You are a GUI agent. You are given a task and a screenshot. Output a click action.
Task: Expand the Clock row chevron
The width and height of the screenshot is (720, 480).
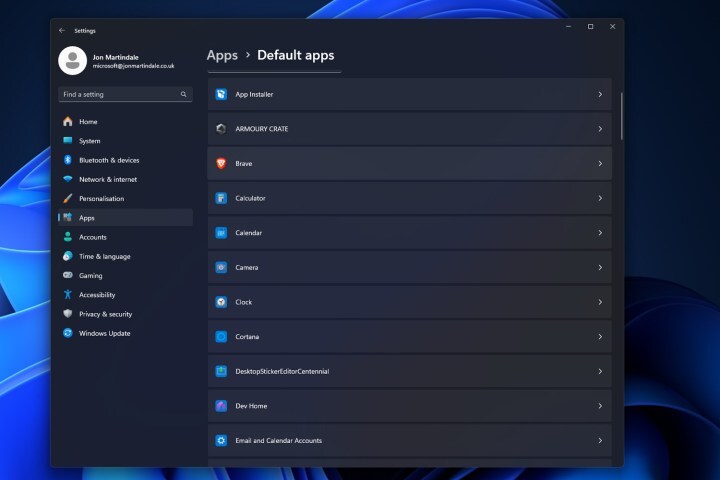point(600,302)
